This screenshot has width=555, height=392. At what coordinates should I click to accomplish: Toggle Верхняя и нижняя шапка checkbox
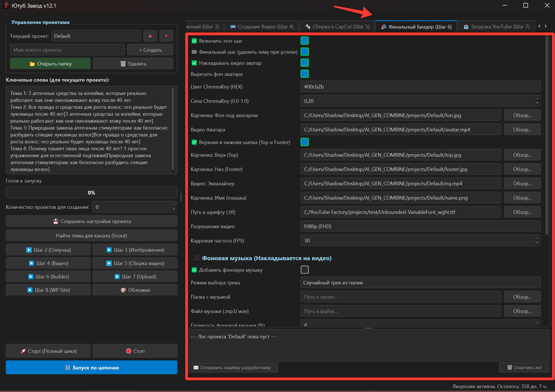click(x=304, y=142)
